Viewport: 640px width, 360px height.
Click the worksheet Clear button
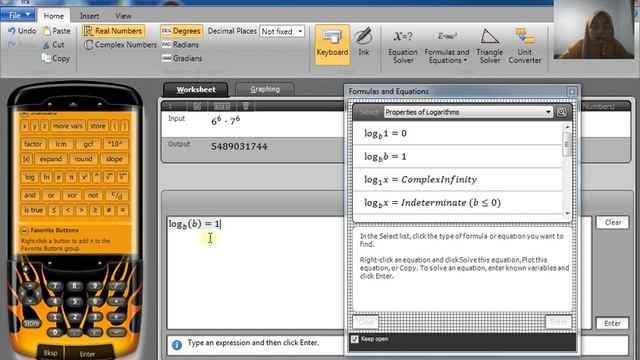coord(613,222)
